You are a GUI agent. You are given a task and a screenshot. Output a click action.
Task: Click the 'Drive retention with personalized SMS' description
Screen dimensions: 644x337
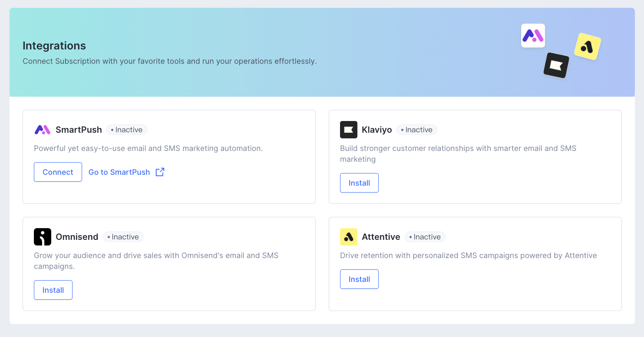[469, 255]
